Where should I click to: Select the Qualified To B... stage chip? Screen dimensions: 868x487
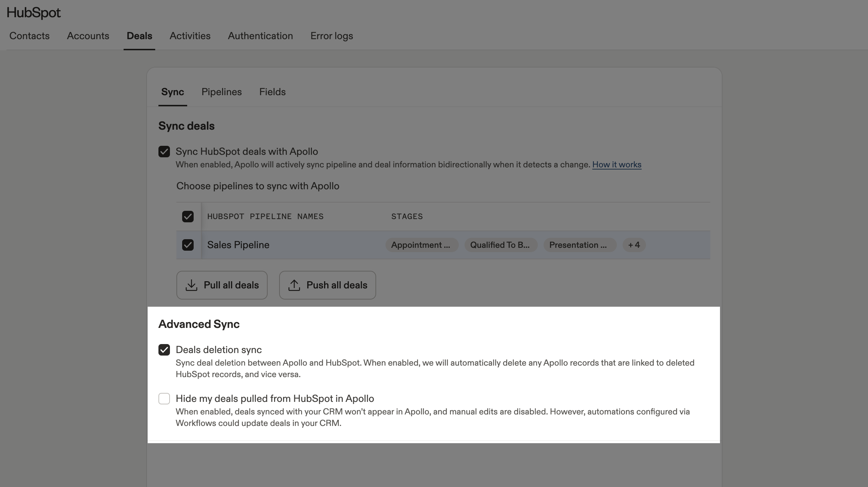pyautogui.click(x=501, y=245)
